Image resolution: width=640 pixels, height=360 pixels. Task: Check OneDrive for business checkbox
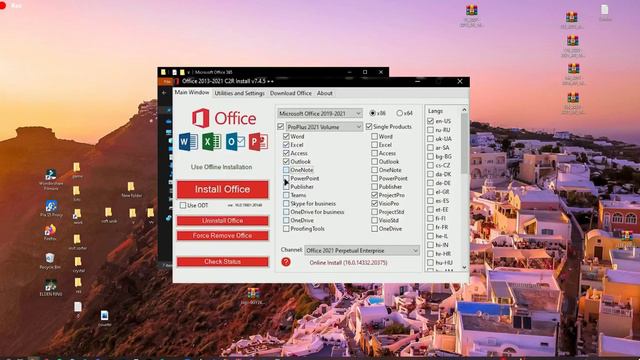pos(286,212)
